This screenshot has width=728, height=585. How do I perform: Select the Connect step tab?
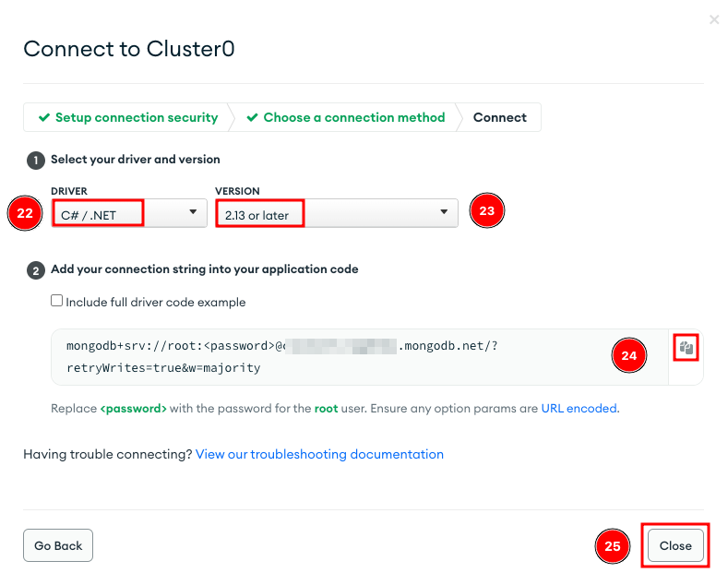coord(499,117)
